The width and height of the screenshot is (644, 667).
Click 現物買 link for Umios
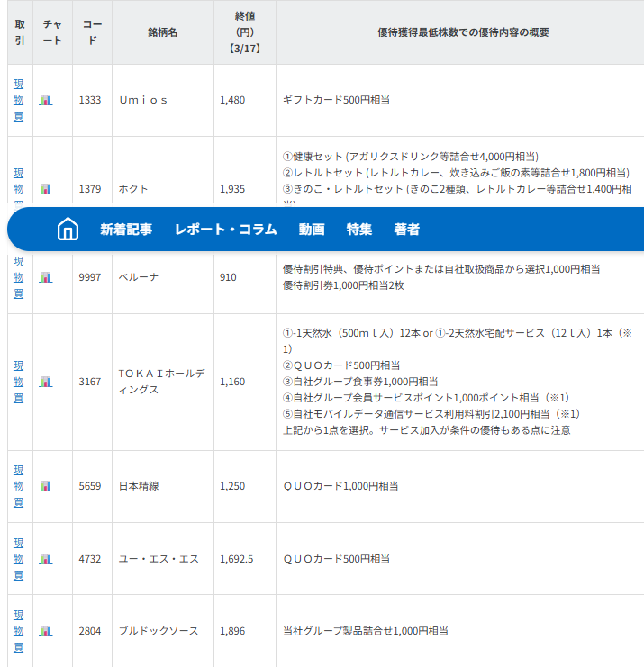[x=19, y=100]
